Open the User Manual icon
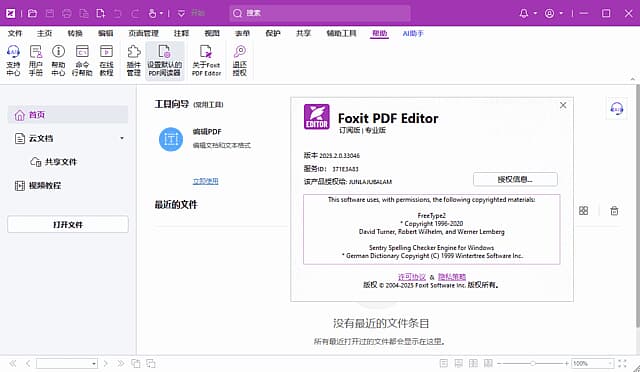The height and width of the screenshot is (372, 640). point(36,60)
